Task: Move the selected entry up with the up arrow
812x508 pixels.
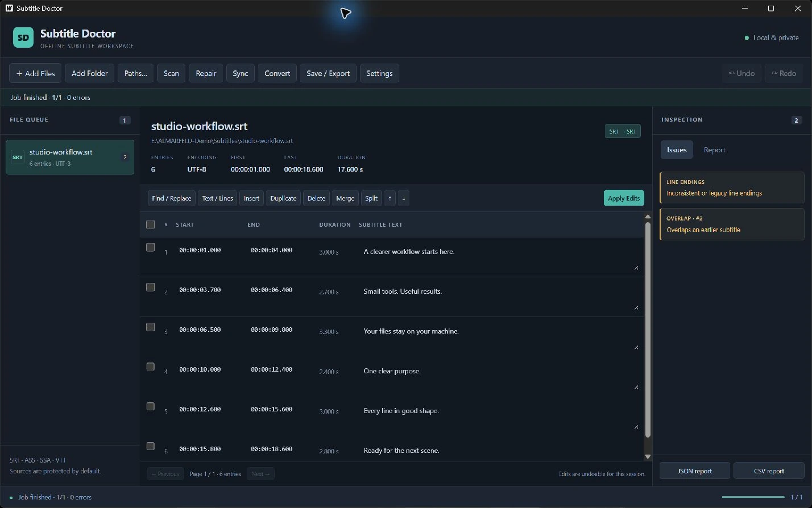Action: point(390,198)
